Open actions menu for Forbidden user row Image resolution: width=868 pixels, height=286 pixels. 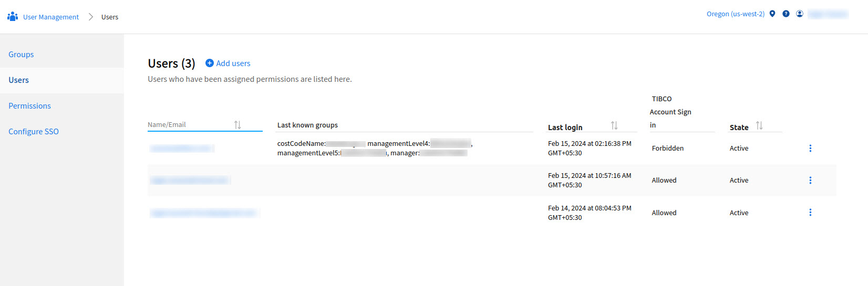click(x=810, y=149)
